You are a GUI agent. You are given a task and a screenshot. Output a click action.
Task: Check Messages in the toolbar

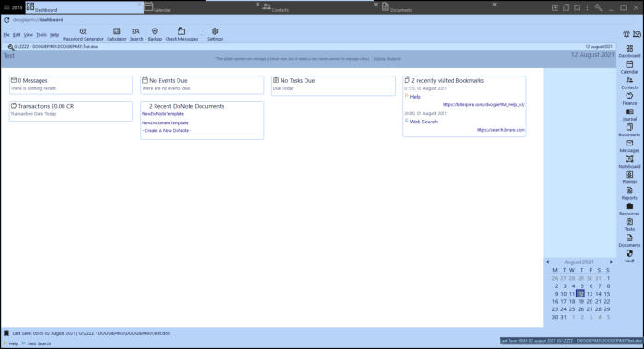181,34
